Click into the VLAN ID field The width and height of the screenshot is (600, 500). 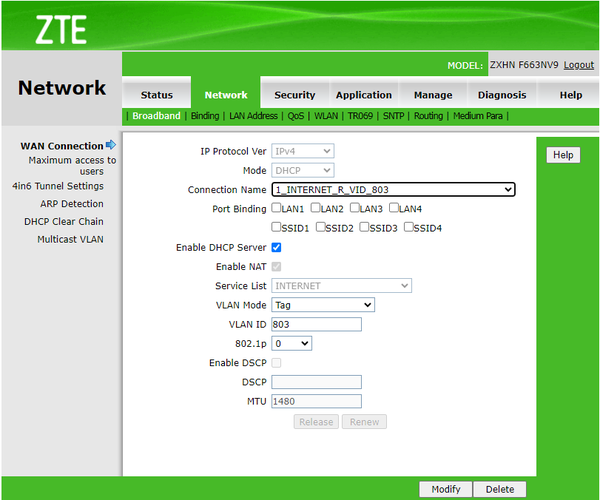click(x=316, y=324)
